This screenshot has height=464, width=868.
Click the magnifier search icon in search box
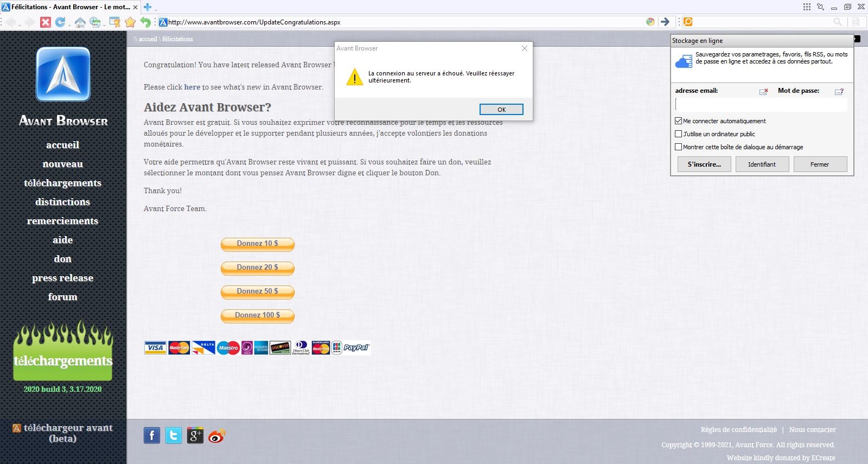tap(838, 22)
